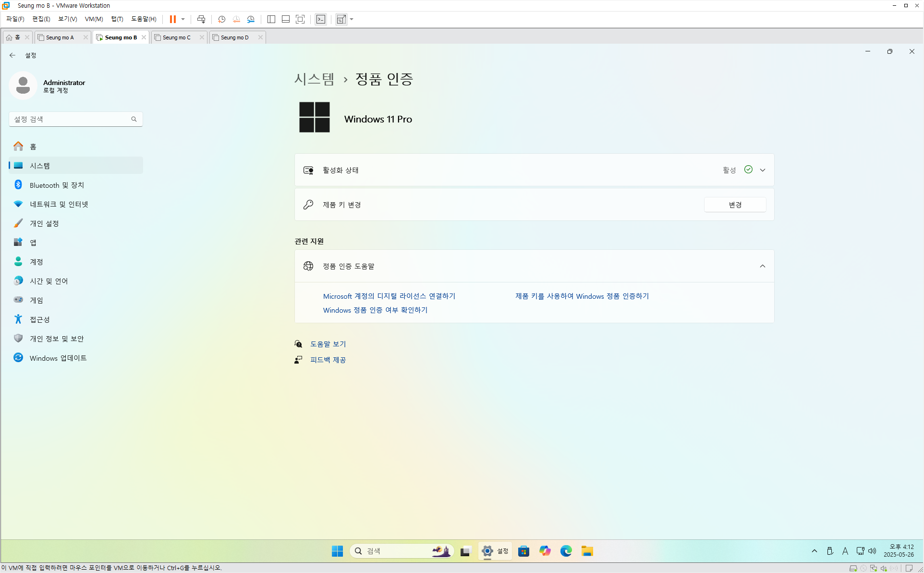This screenshot has height=573, width=924.
Task: Expand the activation state section
Action: 762,170
